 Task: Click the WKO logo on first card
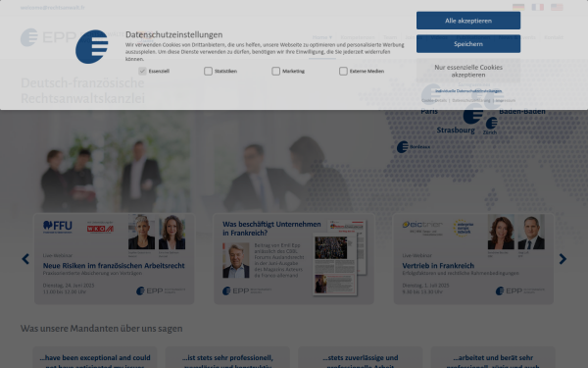[100, 228]
